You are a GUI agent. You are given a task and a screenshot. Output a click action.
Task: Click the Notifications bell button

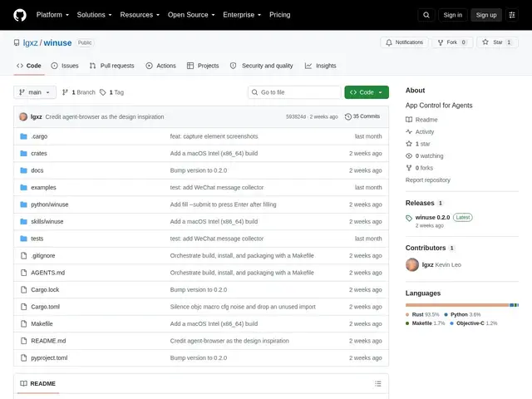[404, 42]
